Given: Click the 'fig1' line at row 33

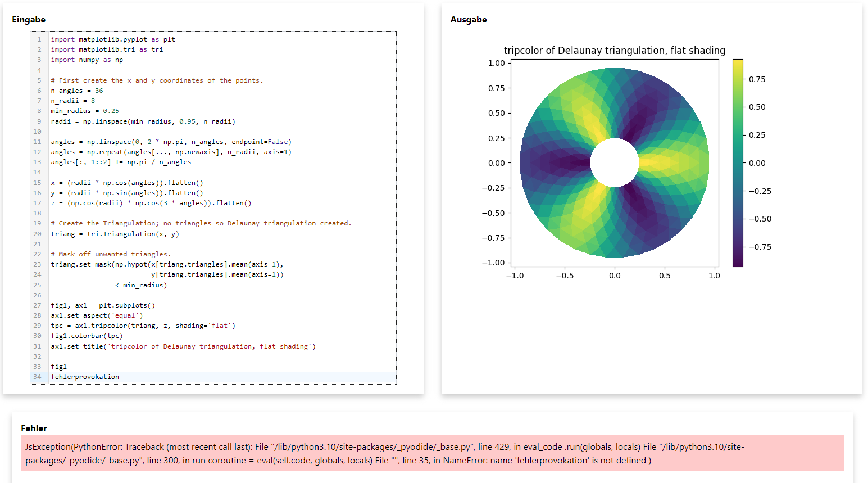Looking at the screenshot, I should point(59,367).
